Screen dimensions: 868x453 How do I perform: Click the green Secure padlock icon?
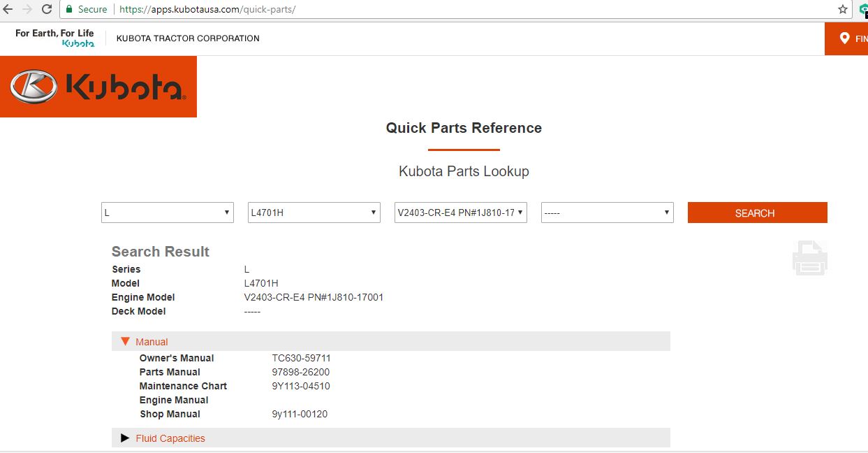click(x=69, y=9)
